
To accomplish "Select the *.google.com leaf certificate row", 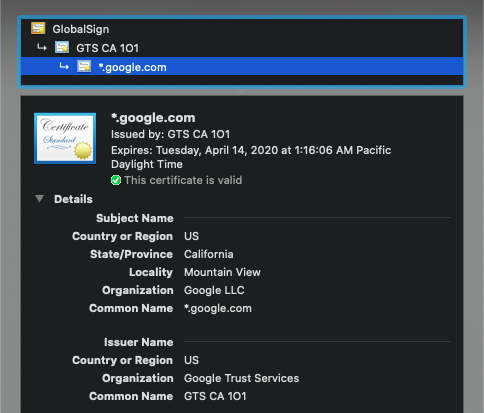I will [242, 67].
